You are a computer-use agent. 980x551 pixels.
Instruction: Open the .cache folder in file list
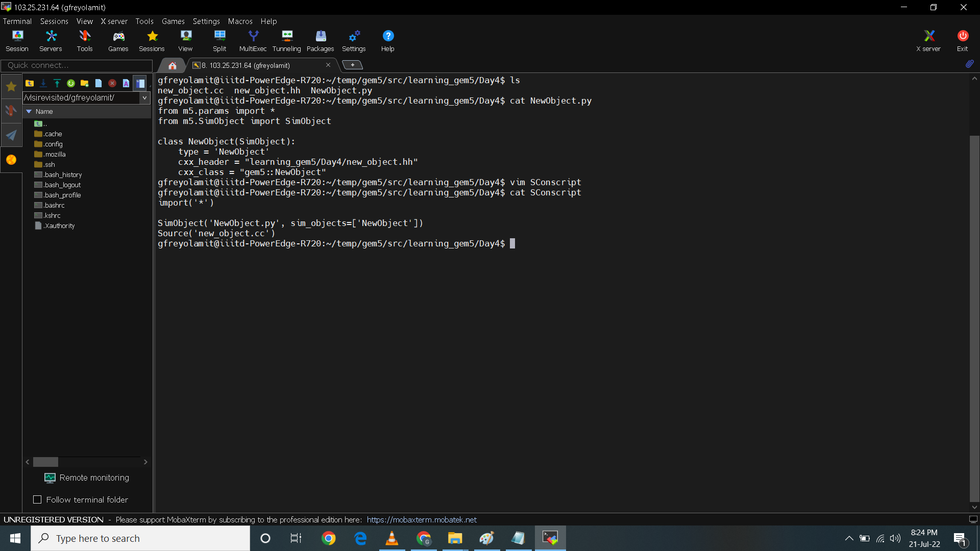(53, 134)
